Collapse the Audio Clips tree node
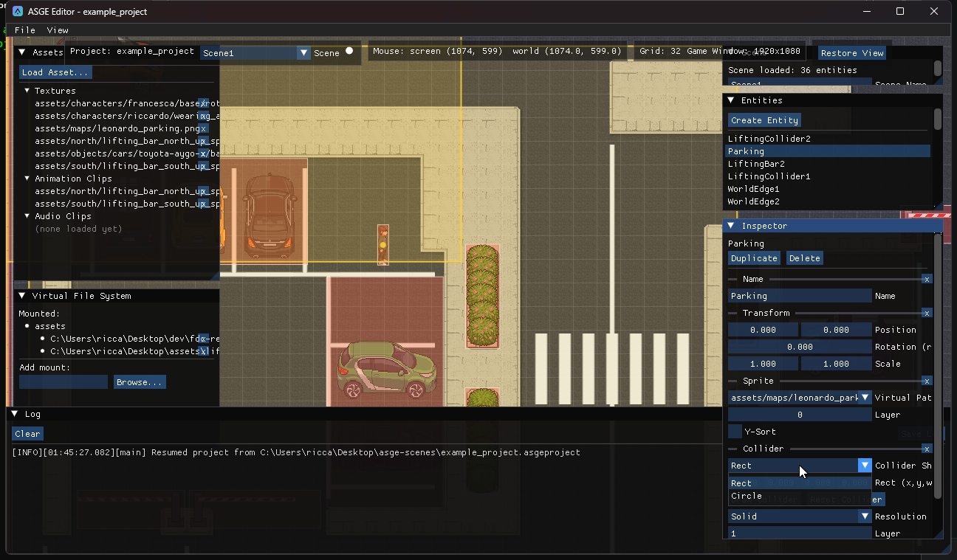 click(27, 216)
